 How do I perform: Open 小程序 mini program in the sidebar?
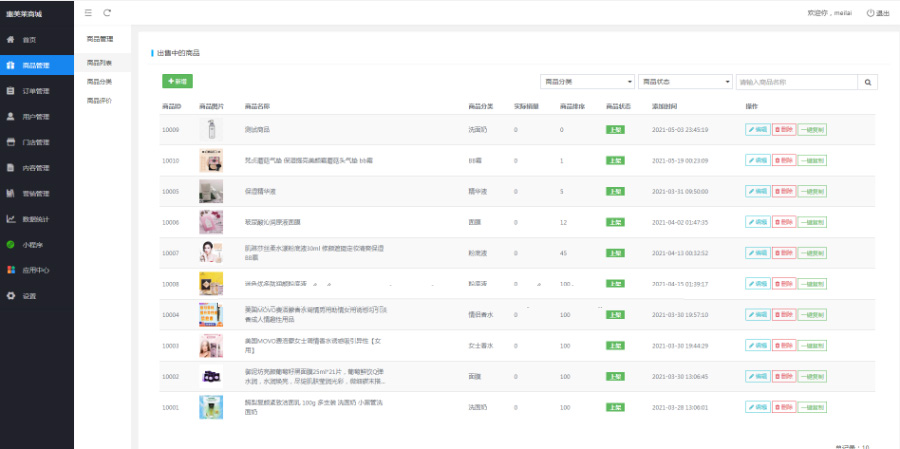click(32, 244)
